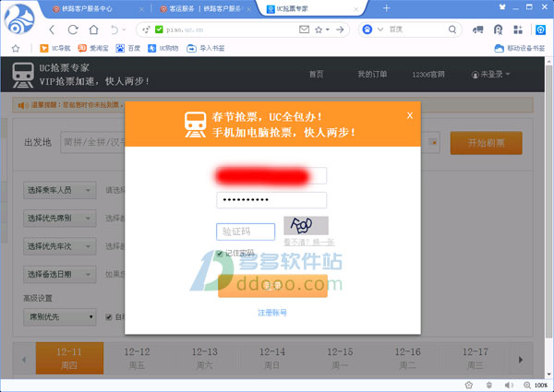This screenshot has height=392, width=554.
Task: Click the 开始刷票 button
Action: tap(487, 143)
